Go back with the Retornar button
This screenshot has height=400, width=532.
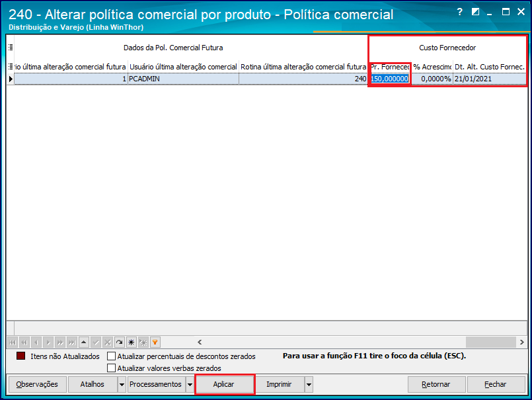point(436,384)
